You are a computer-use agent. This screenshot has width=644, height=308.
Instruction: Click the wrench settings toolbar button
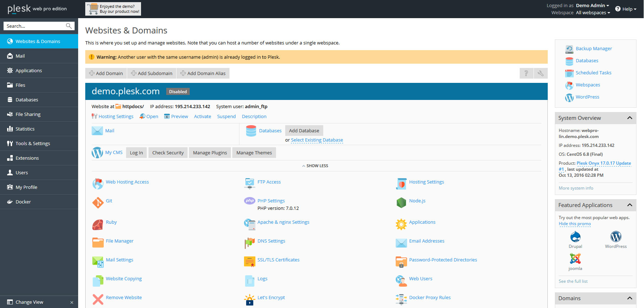pyautogui.click(x=541, y=73)
